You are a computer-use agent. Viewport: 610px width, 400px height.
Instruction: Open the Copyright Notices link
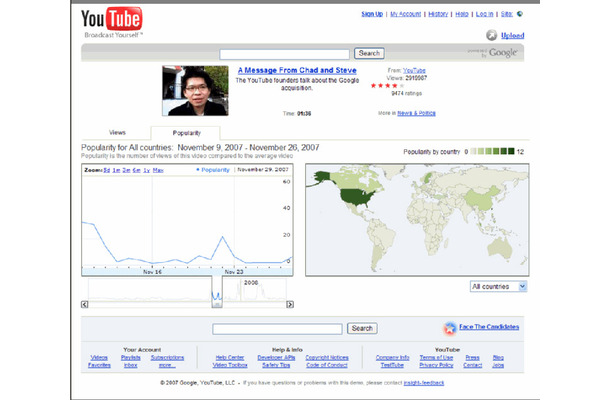point(327,358)
